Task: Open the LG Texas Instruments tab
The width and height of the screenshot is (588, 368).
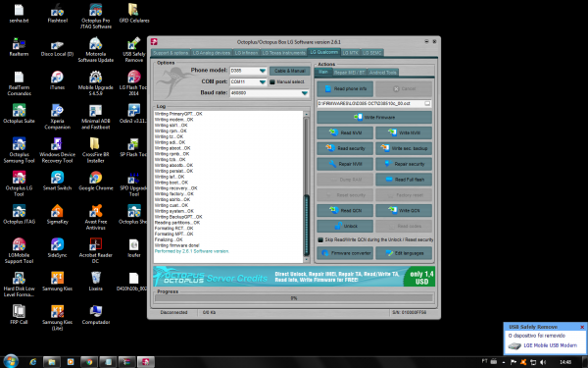Action: [283, 53]
